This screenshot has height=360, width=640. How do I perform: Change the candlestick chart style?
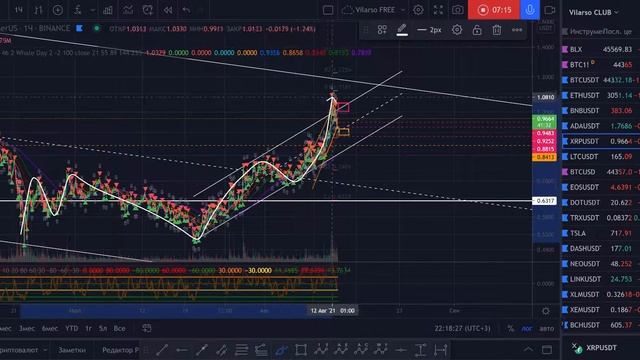coord(38,10)
